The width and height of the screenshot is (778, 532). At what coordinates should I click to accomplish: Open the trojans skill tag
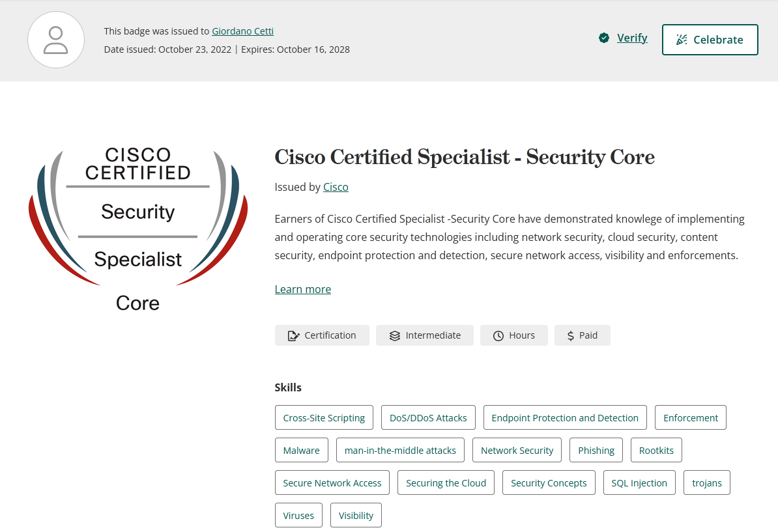707,483
